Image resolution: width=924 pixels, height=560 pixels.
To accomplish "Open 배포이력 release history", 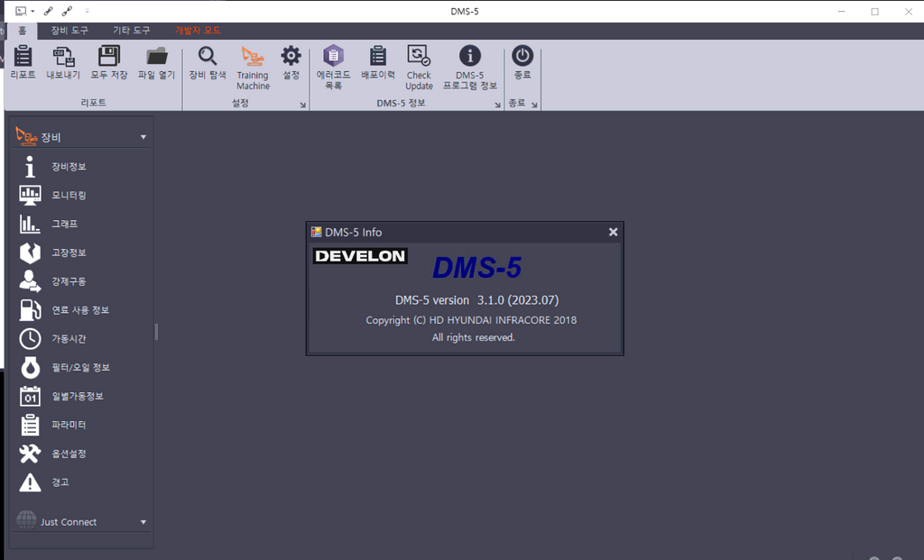I will (x=378, y=62).
